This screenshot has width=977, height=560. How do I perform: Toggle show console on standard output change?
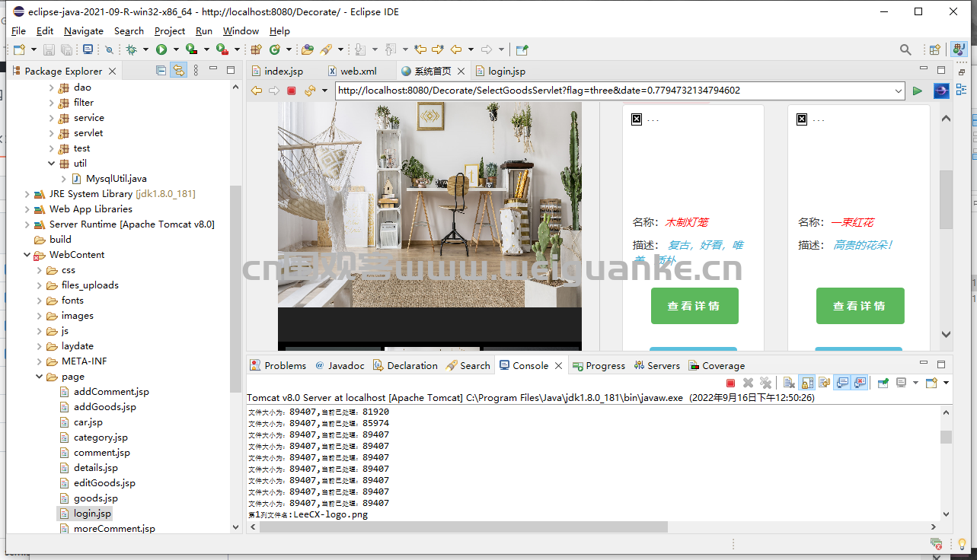click(x=842, y=383)
